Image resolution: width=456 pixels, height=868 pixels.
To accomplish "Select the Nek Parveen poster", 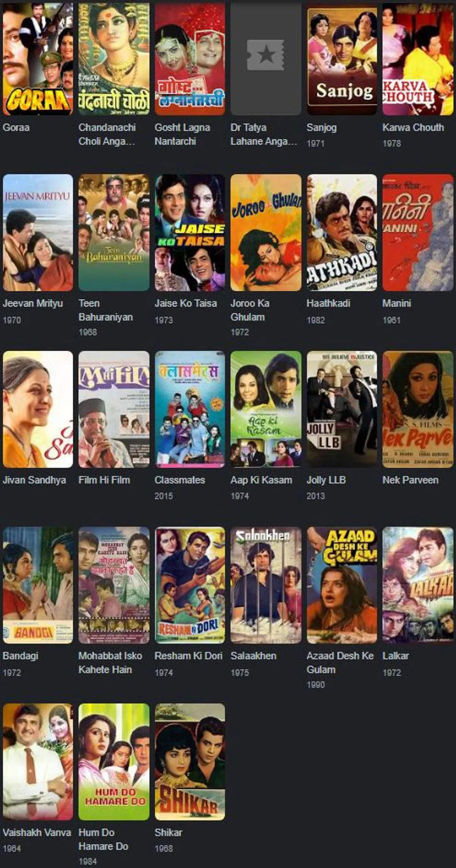I will click(418, 409).
